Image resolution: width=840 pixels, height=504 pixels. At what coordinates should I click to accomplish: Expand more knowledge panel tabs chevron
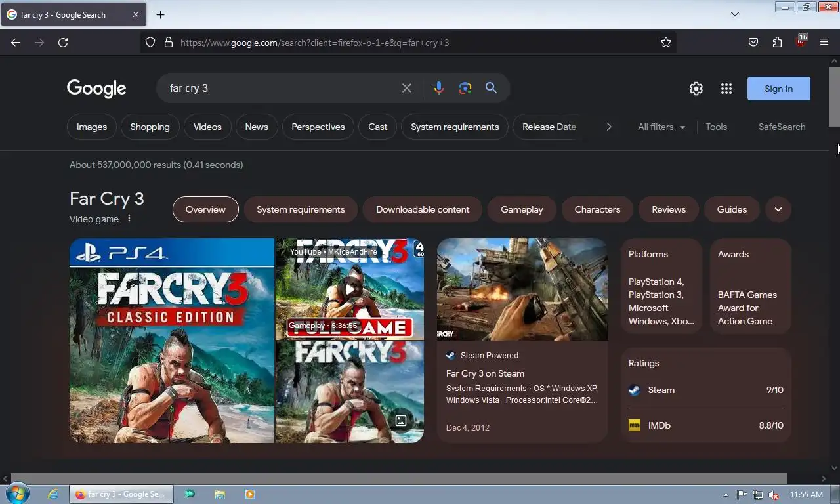click(x=778, y=209)
